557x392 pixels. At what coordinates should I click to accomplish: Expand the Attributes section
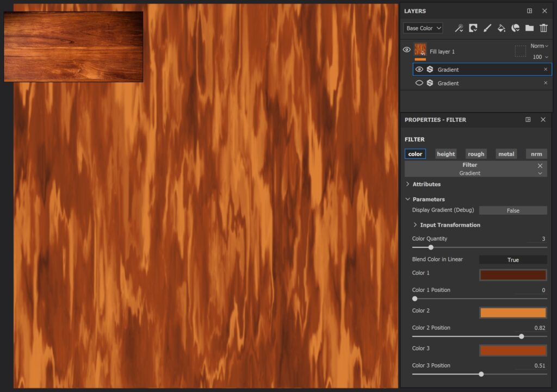(426, 184)
